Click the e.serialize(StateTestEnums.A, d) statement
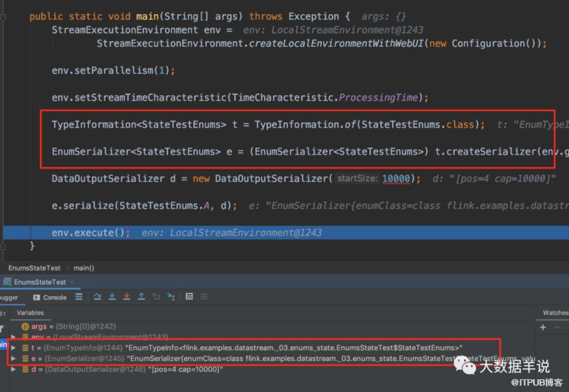 (144, 206)
